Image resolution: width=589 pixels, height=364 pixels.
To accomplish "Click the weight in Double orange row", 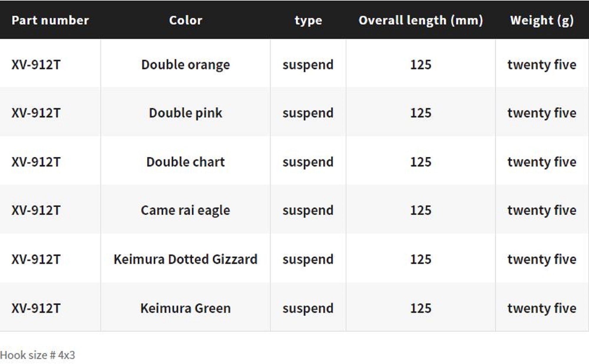I will point(542,65).
